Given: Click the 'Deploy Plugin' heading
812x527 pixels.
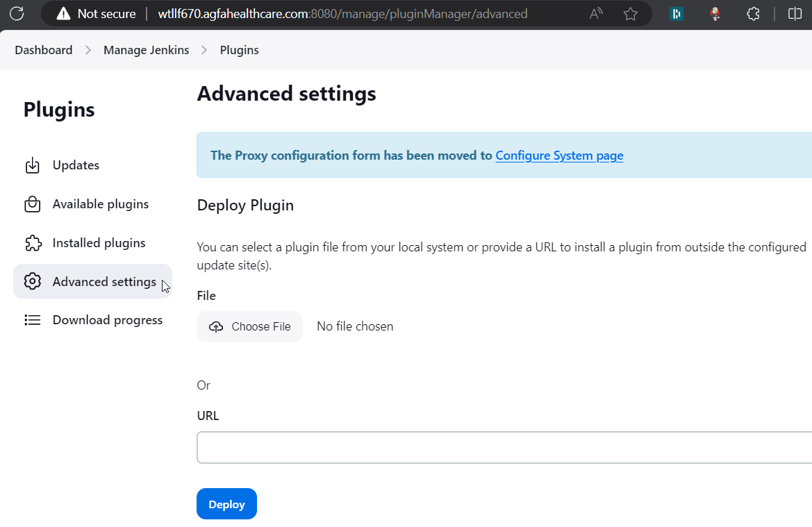Looking at the screenshot, I should 245,205.
